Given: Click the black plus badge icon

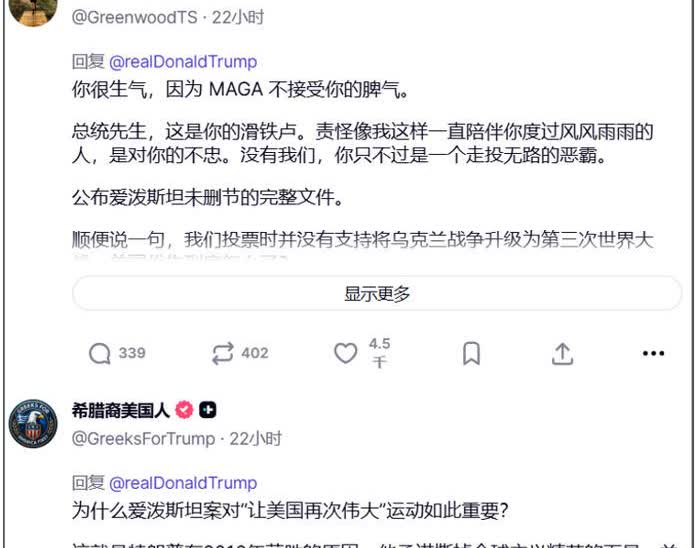Looking at the screenshot, I should (x=207, y=410).
